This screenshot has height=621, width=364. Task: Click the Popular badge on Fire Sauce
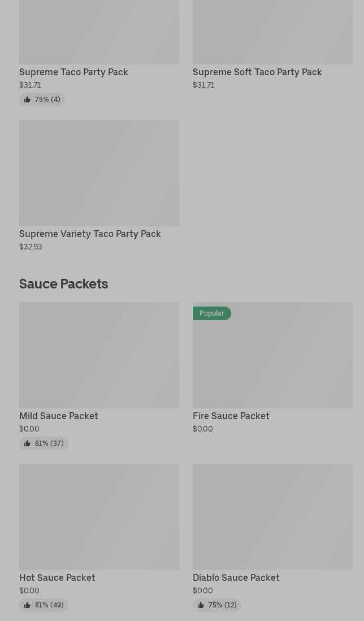[x=211, y=313]
